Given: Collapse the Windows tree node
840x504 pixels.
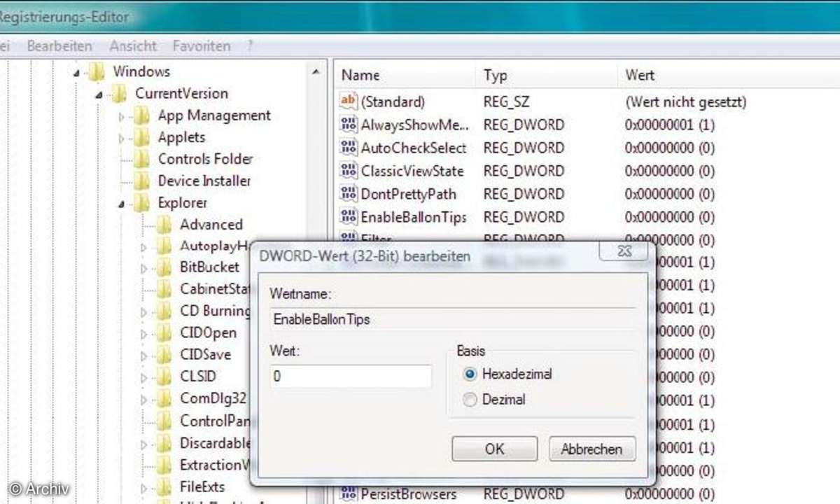Looking at the screenshot, I should 76,72.
